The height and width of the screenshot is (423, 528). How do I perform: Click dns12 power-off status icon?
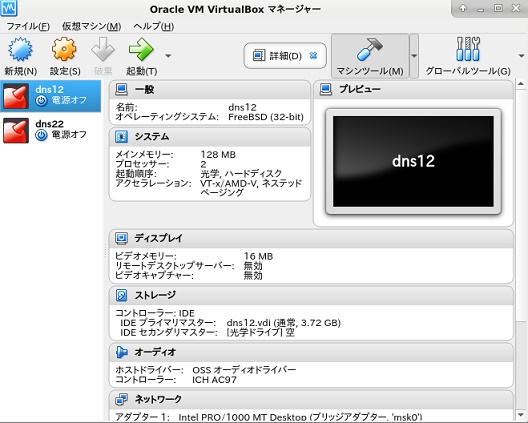pos(41,100)
